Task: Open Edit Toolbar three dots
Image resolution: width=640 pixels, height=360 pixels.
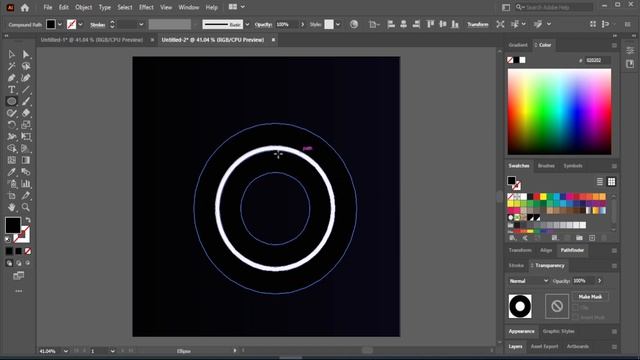Action: [x=19, y=291]
